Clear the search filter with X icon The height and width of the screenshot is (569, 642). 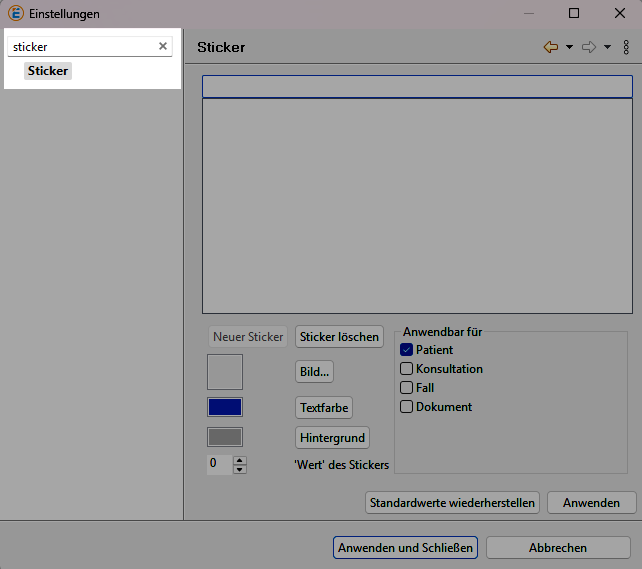click(x=163, y=46)
